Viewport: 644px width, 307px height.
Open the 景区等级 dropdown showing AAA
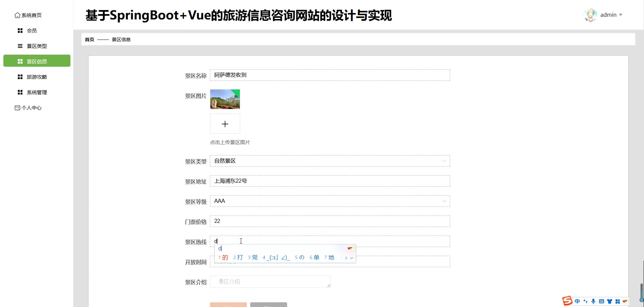click(x=330, y=201)
